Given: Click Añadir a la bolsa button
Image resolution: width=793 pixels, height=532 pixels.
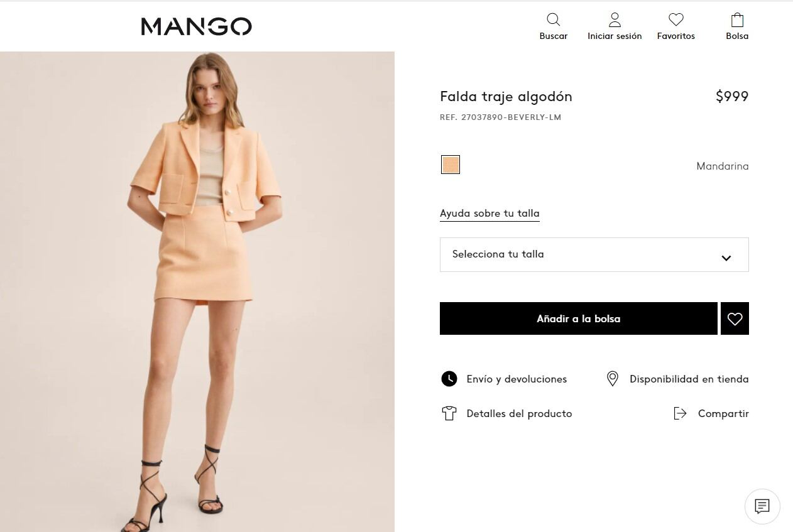Looking at the screenshot, I should [578, 318].
